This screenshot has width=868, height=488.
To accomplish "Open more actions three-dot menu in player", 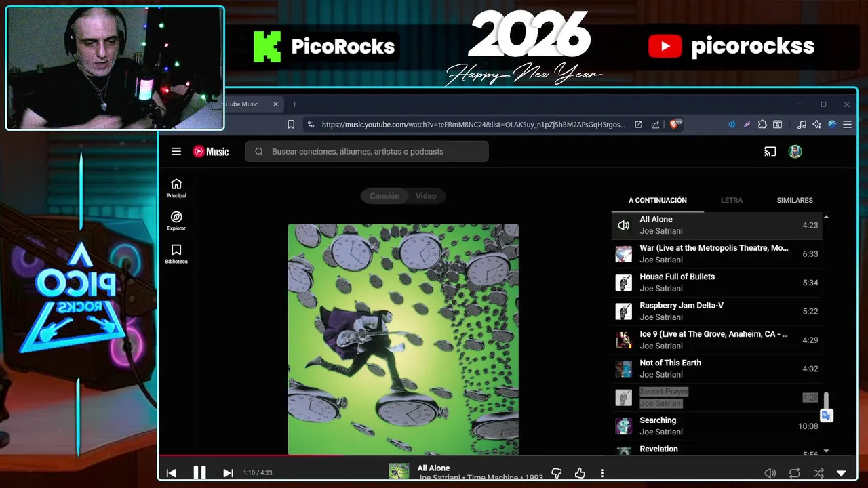I will (602, 473).
